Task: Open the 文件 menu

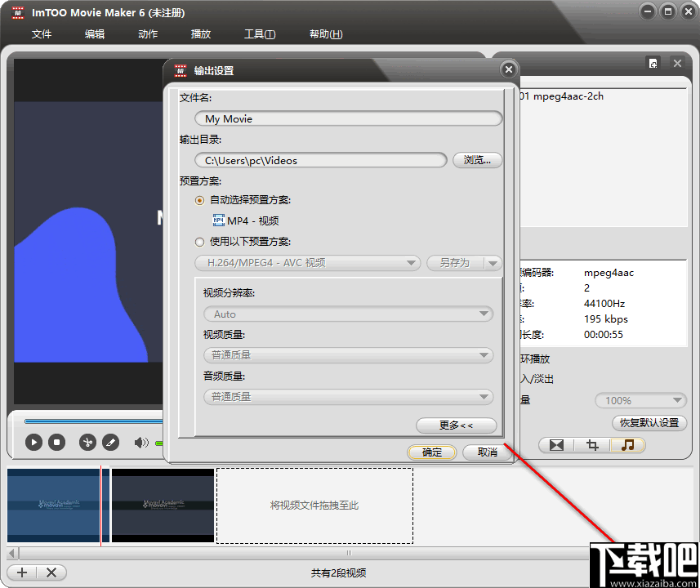Action: pyautogui.click(x=42, y=34)
